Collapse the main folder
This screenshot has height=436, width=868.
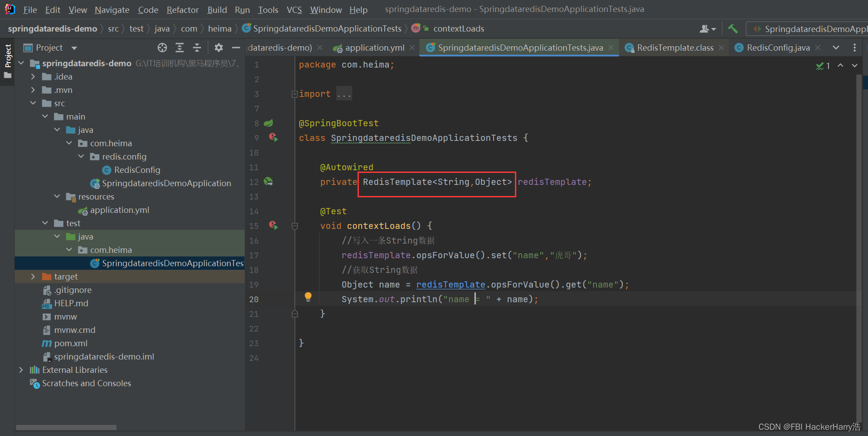click(45, 116)
